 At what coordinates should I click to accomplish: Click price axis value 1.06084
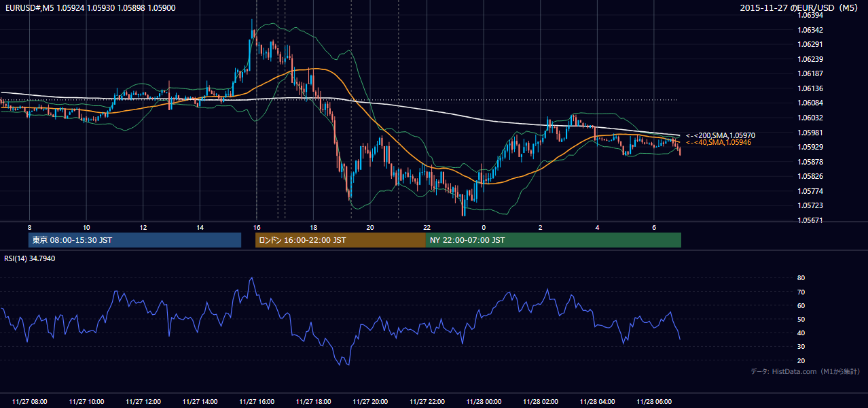(x=812, y=103)
